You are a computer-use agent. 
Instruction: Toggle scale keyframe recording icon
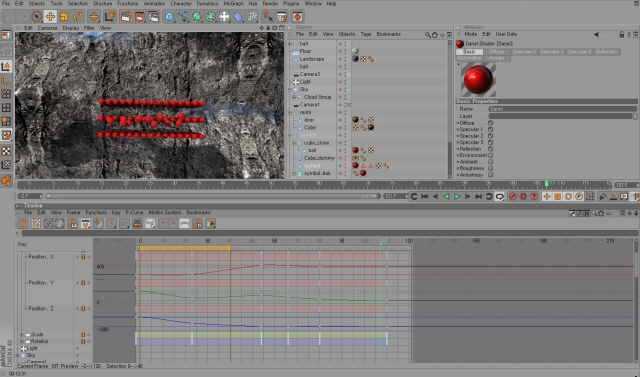click(558, 197)
